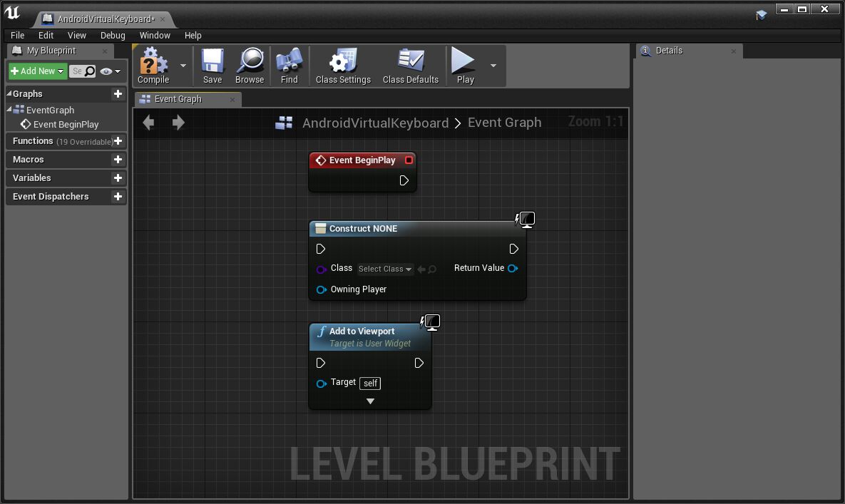The image size is (845, 504).
Task: Open Class Defaults from the toolbar
Action: 410,63
